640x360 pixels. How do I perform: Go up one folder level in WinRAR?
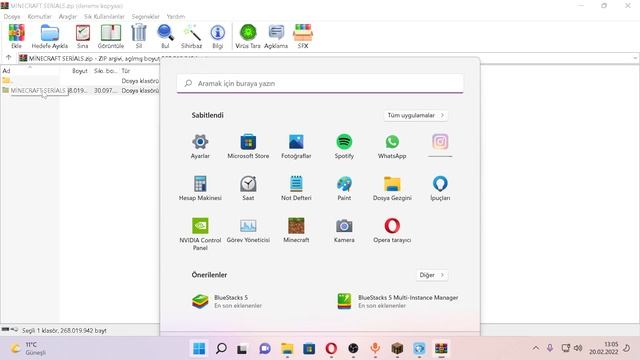tap(9, 58)
